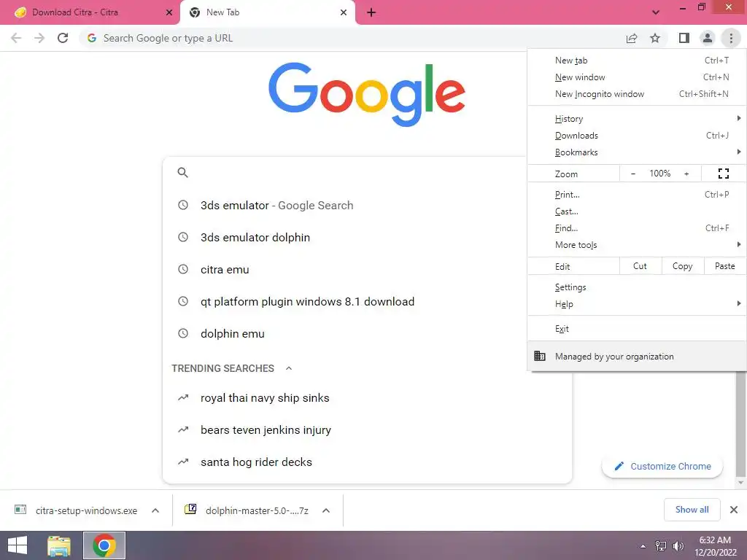
Task: Click Chrome icon in taskbar
Action: point(104,545)
